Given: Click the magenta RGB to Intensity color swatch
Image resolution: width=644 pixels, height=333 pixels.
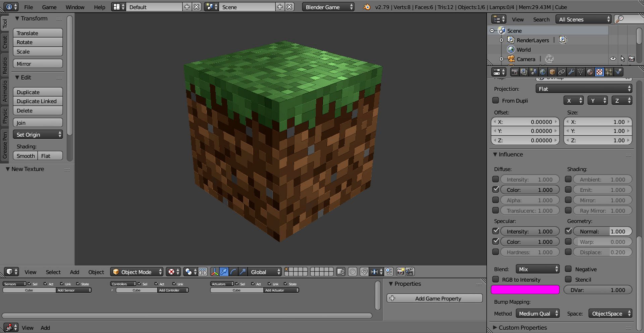Looking at the screenshot, I should (525, 289).
